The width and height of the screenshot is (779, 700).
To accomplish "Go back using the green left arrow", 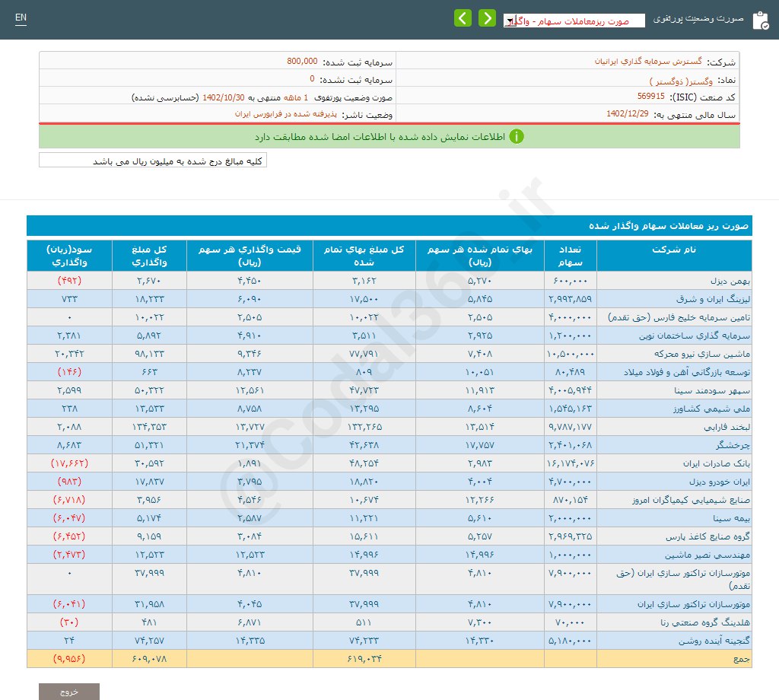I will click(x=463, y=17).
